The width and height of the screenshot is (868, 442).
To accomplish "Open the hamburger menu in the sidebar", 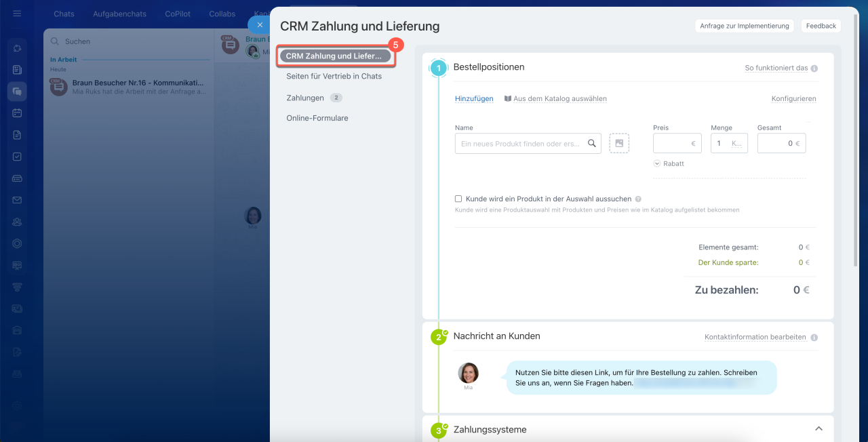I will (17, 14).
